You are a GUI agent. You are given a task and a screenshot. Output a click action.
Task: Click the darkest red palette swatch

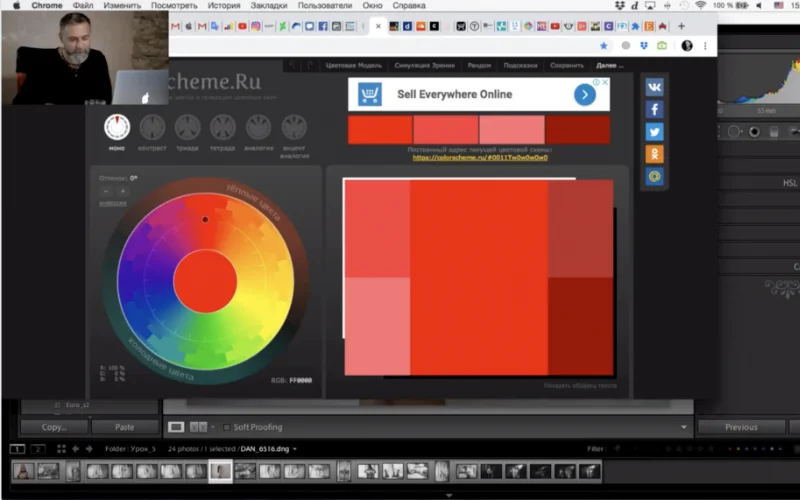[577, 130]
